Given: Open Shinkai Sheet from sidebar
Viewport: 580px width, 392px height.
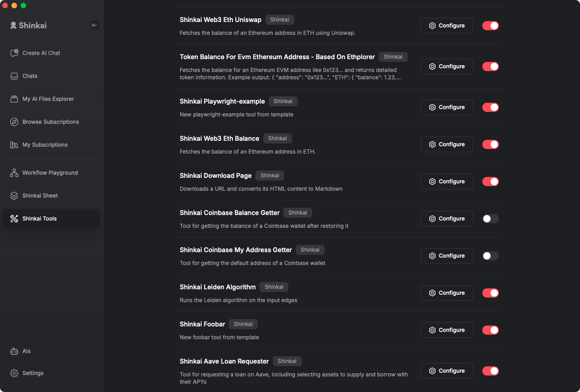Looking at the screenshot, I should click(51, 196).
